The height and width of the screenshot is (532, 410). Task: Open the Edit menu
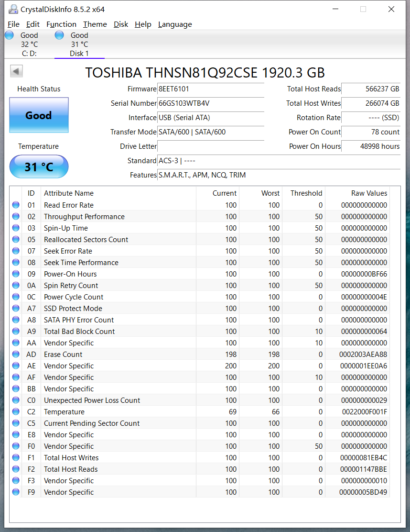coord(33,24)
